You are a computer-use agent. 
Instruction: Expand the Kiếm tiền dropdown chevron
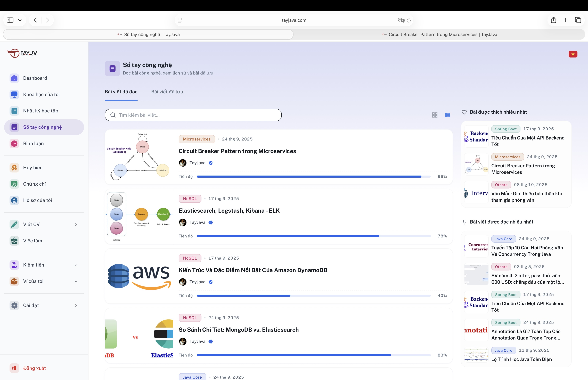[76, 265]
